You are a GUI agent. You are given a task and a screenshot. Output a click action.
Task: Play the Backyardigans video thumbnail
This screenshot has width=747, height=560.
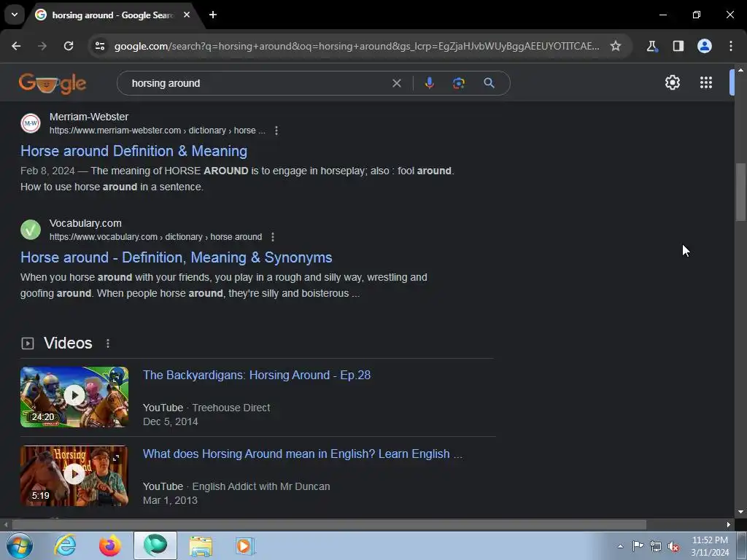74,397
